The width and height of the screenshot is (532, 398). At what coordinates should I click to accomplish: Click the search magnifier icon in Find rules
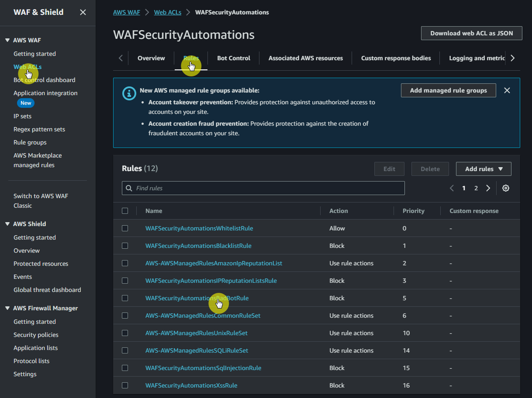point(129,188)
